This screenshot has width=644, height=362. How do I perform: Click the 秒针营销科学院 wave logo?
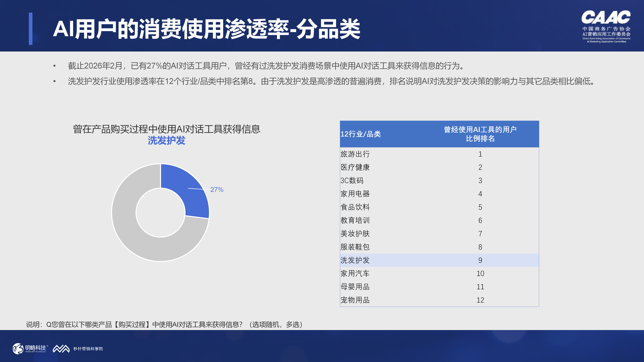(61, 349)
